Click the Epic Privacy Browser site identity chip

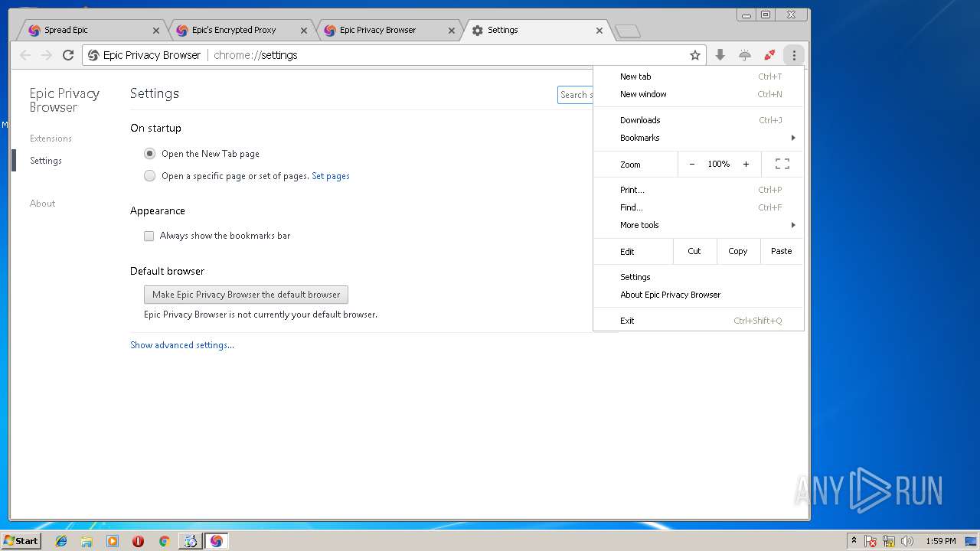point(145,55)
